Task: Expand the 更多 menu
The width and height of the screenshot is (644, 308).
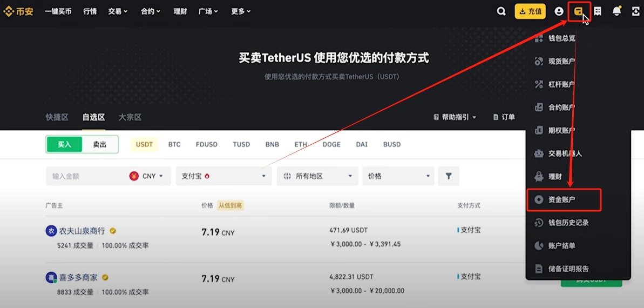Action: 241,11
